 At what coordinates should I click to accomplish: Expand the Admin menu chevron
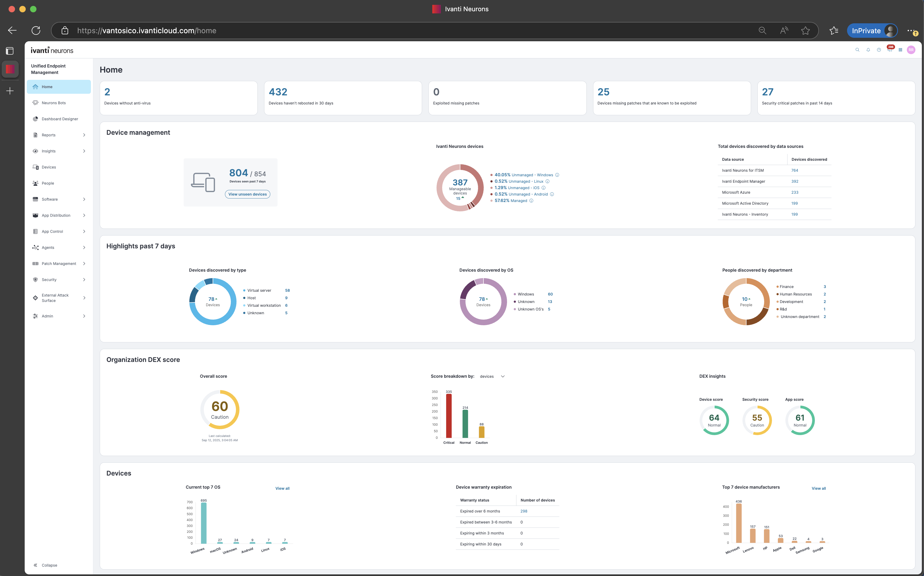point(84,316)
